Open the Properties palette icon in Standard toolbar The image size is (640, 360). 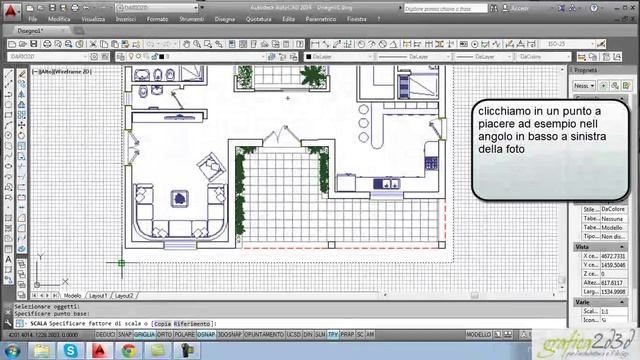tap(232, 44)
